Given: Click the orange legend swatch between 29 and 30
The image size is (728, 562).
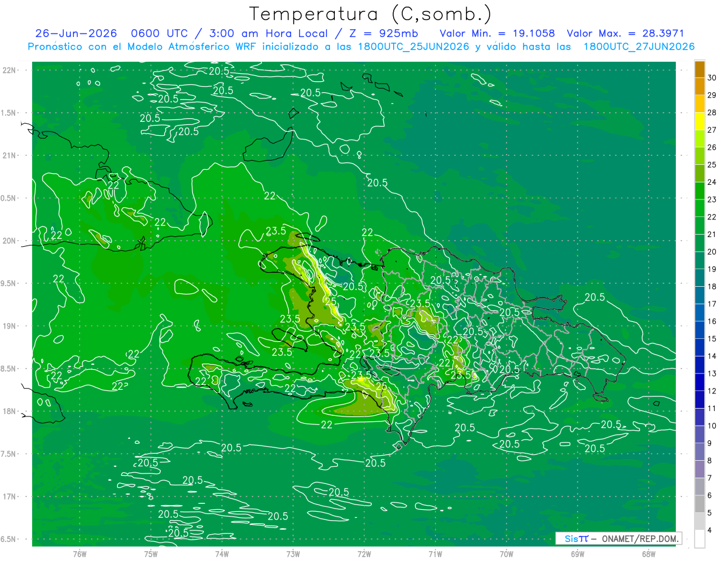Looking at the screenshot, I should (699, 87).
